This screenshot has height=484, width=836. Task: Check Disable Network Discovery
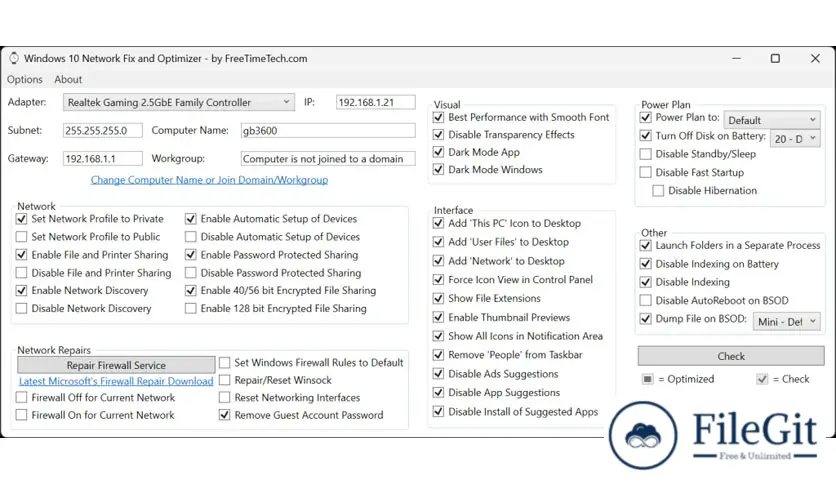(x=21, y=309)
